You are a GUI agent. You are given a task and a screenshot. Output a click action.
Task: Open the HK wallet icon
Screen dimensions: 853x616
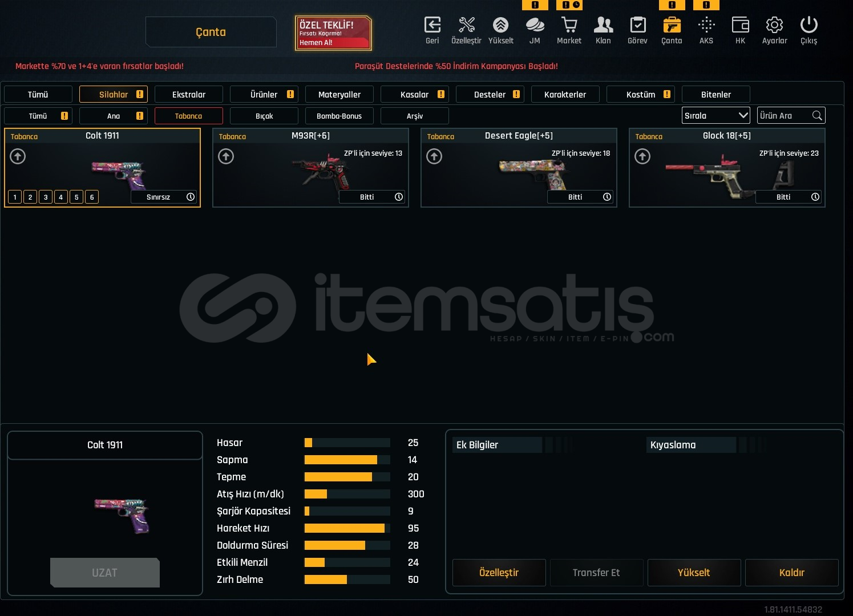point(740,25)
